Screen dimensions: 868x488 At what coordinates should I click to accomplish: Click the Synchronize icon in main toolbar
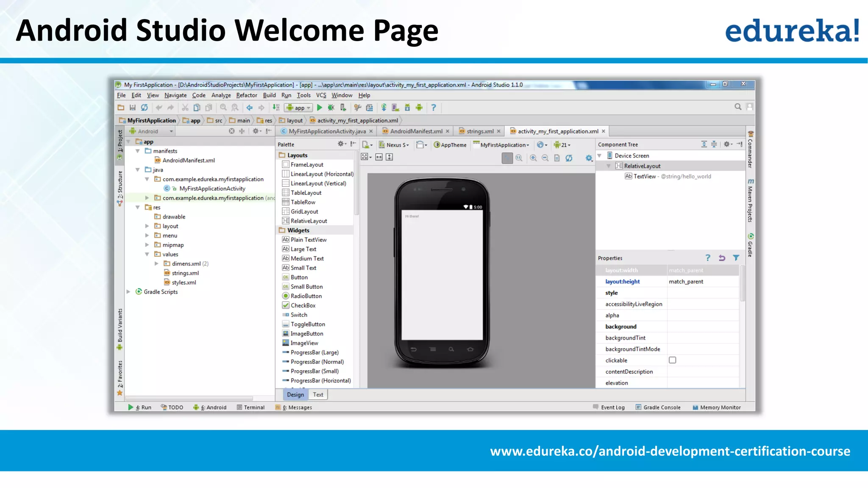(x=145, y=108)
